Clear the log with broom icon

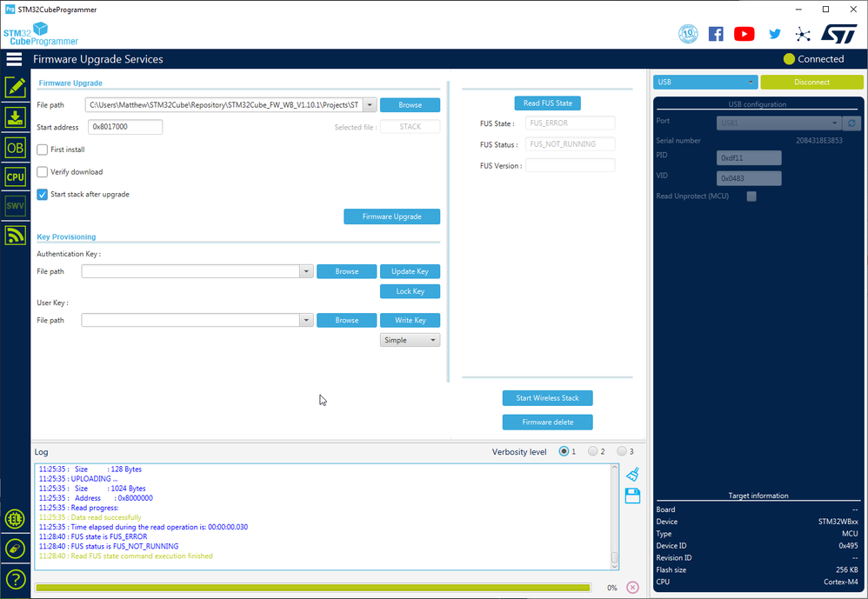click(x=632, y=474)
